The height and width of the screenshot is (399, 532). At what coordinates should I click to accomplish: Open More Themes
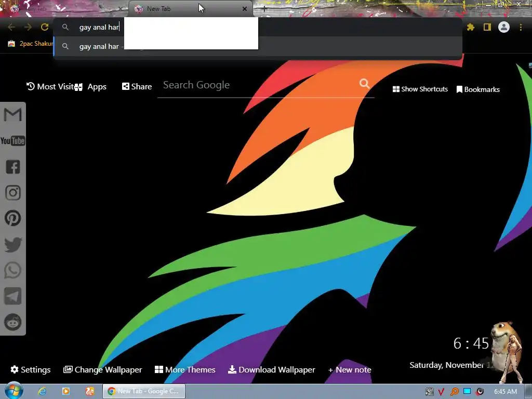pyautogui.click(x=185, y=369)
